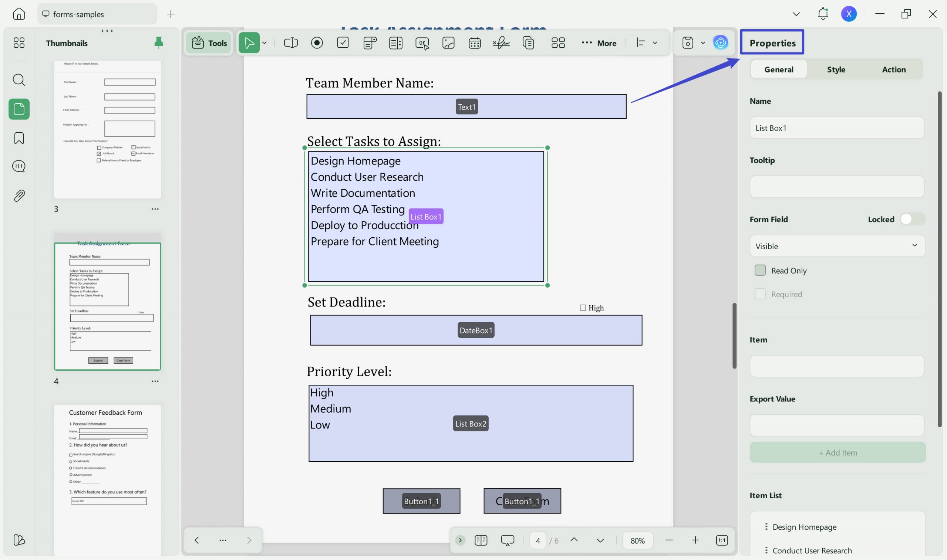Image resolution: width=947 pixels, height=560 pixels.
Task: Switch to the Style tab
Action: [x=836, y=69]
